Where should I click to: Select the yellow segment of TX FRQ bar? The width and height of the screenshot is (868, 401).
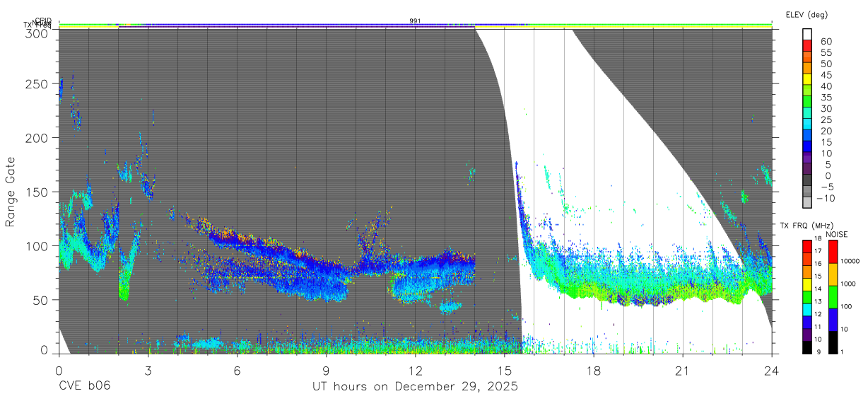(x=808, y=283)
